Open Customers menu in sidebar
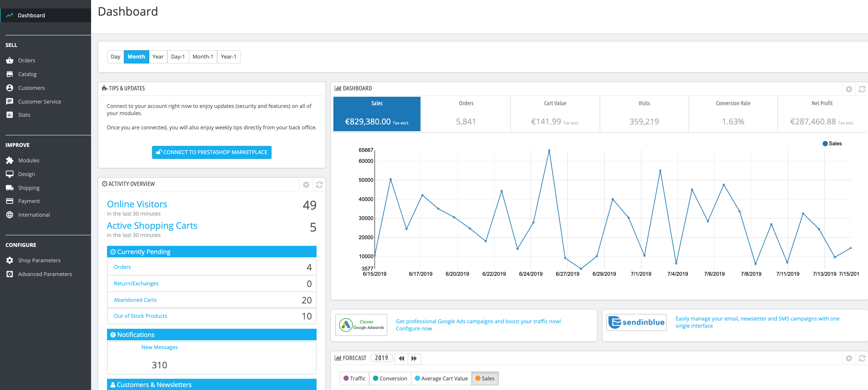 tap(31, 88)
